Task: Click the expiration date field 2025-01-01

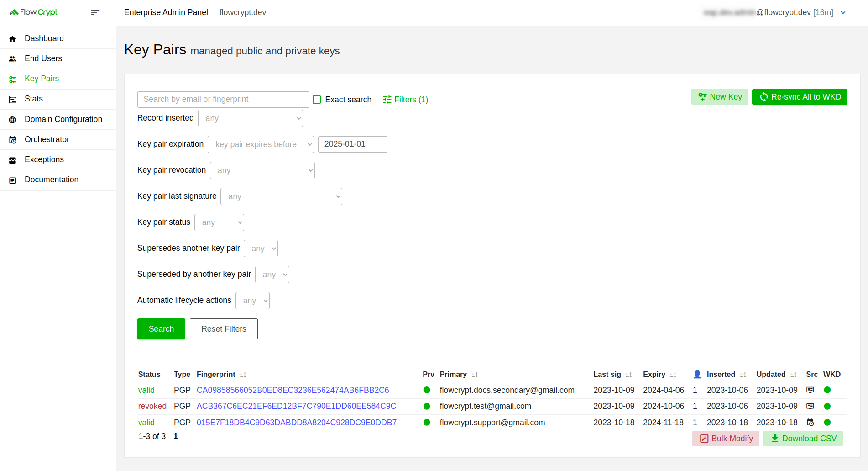Action: 352,144
